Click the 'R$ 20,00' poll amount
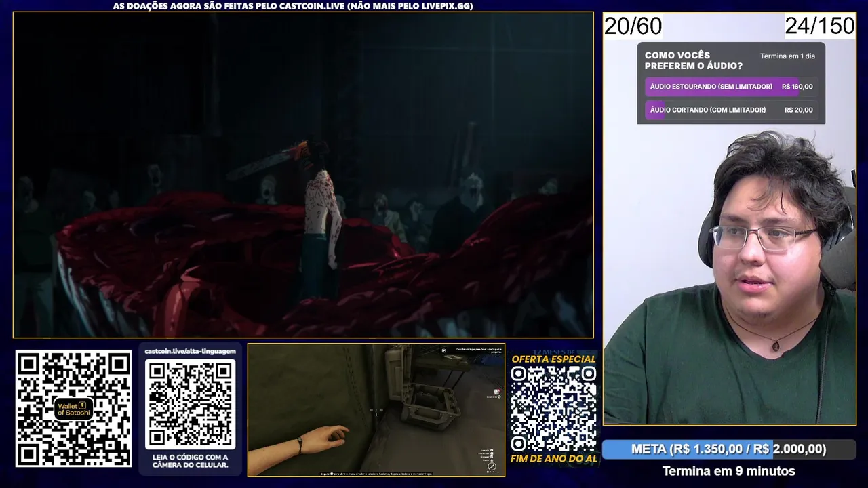Screen dimensions: 868x488 [x=798, y=110]
